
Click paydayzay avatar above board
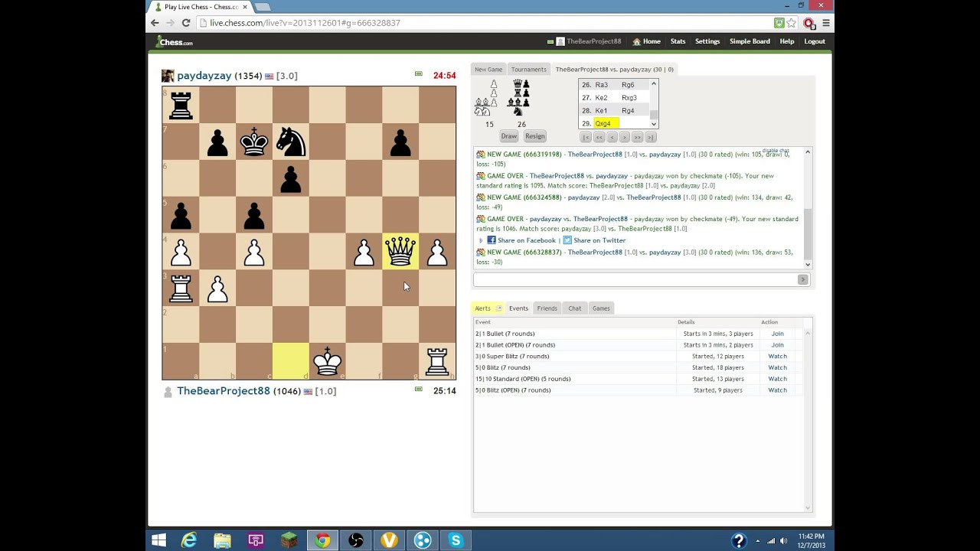point(168,76)
